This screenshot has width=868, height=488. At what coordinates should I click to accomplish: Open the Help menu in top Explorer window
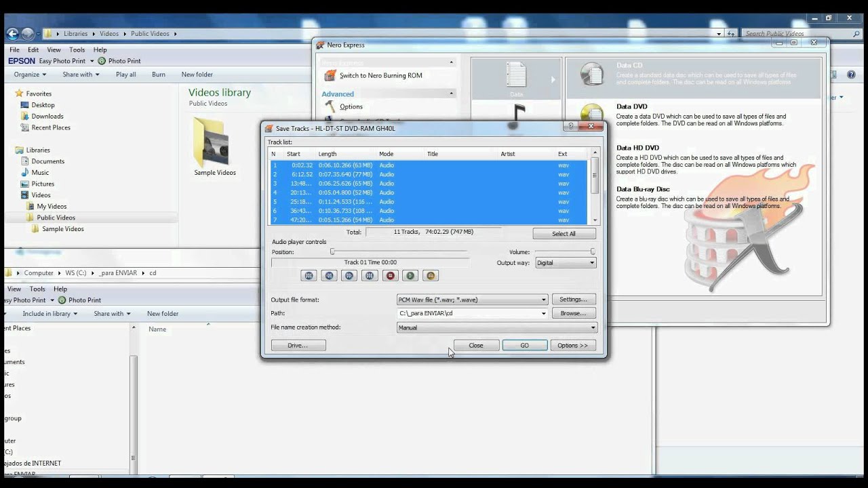100,50
